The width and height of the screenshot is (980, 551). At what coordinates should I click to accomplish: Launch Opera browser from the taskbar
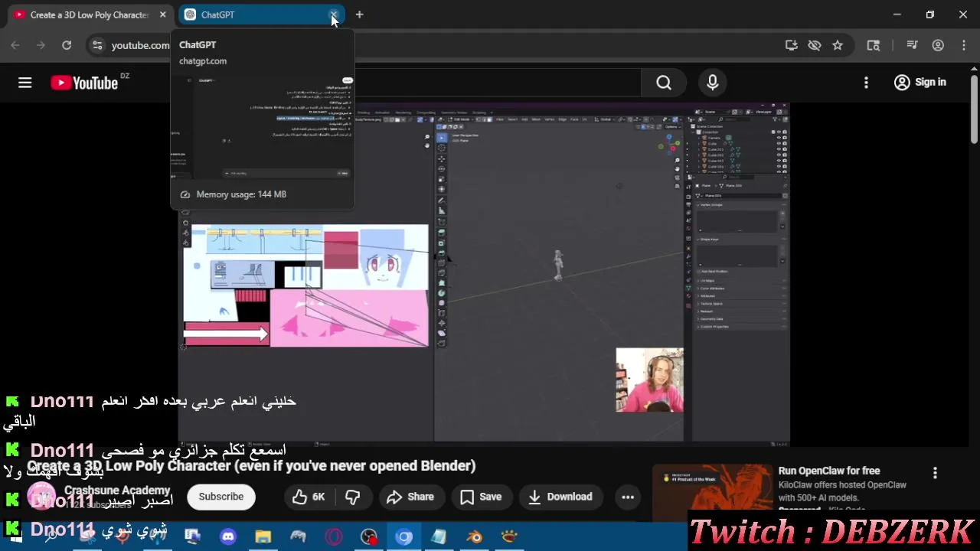pos(334,537)
